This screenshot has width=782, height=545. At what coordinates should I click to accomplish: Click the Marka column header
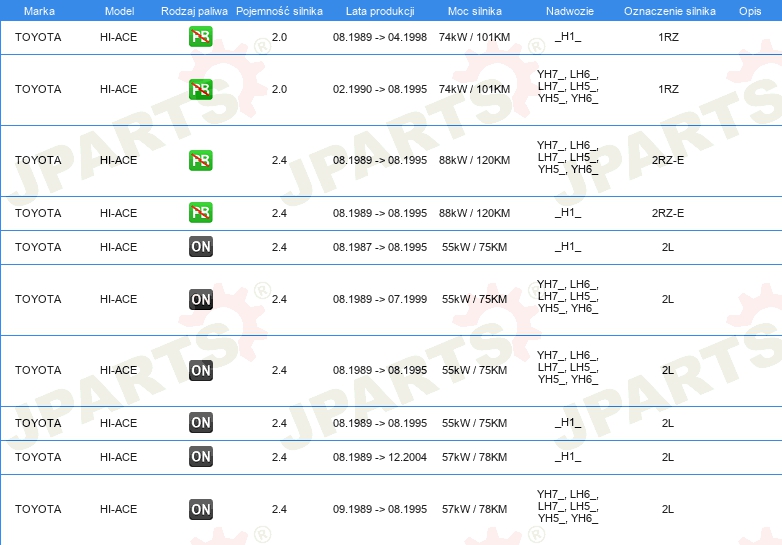tap(39, 11)
